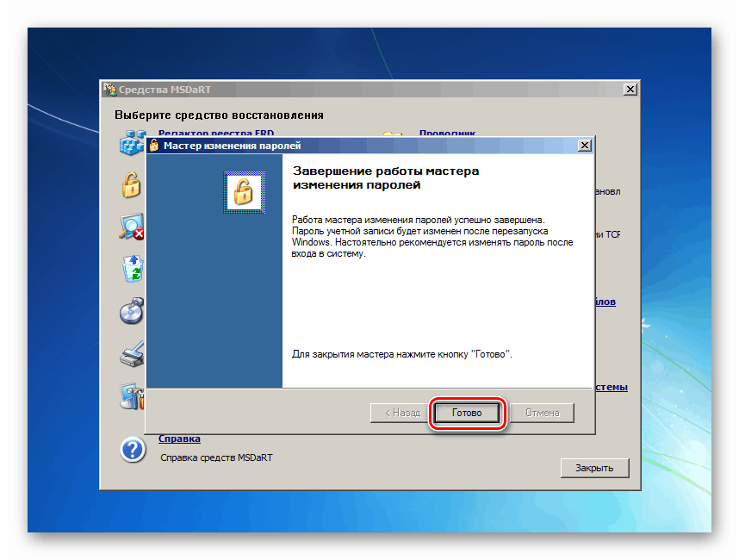
Task: Click the computer management tools icon
Action: coord(133,396)
